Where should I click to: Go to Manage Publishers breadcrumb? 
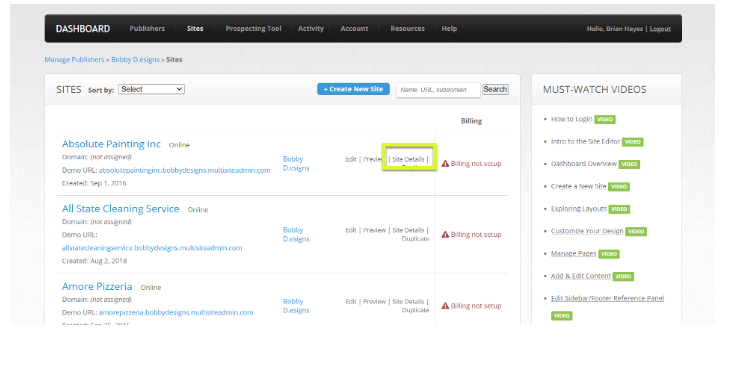pyautogui.click(x=74, y=59)
